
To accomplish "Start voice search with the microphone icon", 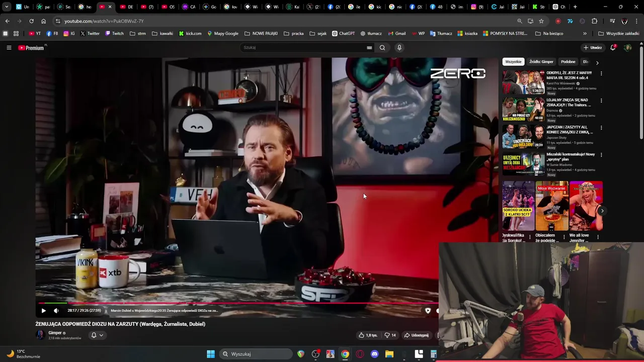I will tap(399, 48).
